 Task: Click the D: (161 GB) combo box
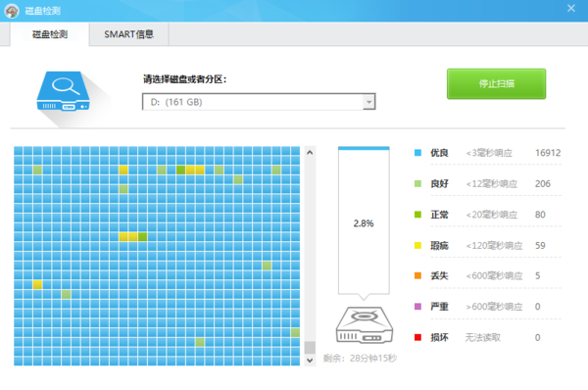pos(259,102)
